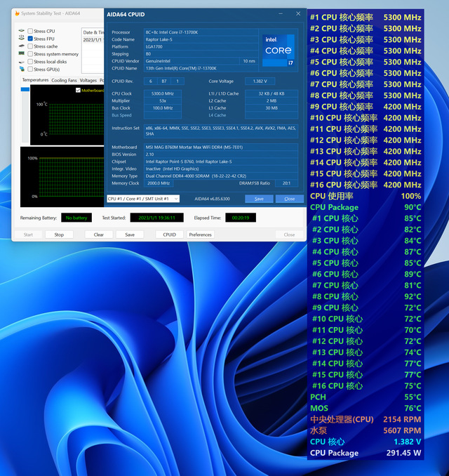Switch to the Cooling Fans tab
The image size is (449, 476).
click(64, 81)
